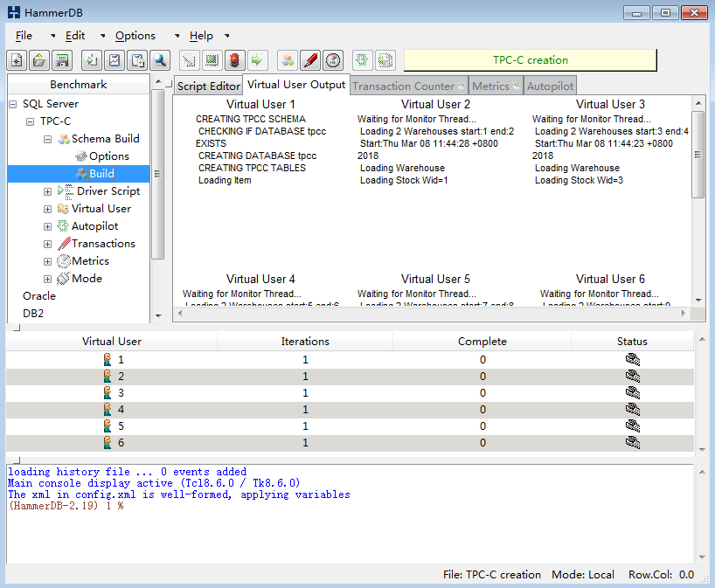
Task: Click the new script toolbar icon
Action: [17, 60]
